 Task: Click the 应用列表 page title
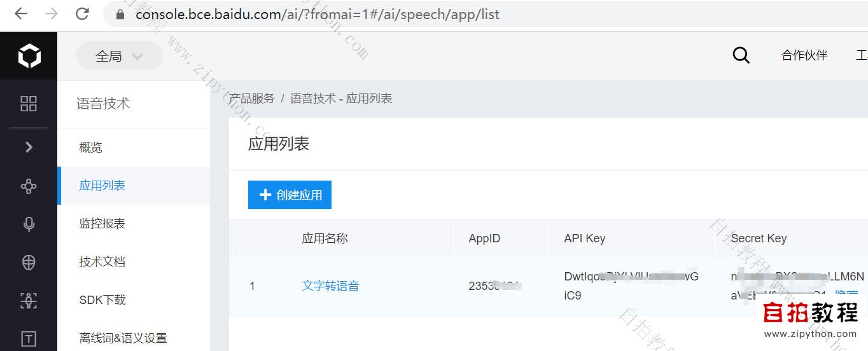click(x=279, y=144)
